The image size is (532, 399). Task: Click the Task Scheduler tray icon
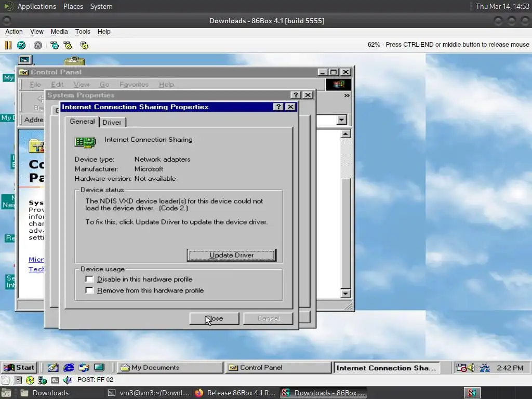[x=461, y=368]
